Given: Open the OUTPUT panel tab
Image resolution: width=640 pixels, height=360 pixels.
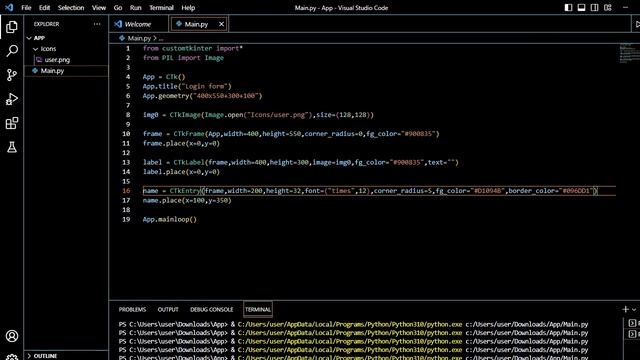Looking at the screenshot, I should [168, 309].
